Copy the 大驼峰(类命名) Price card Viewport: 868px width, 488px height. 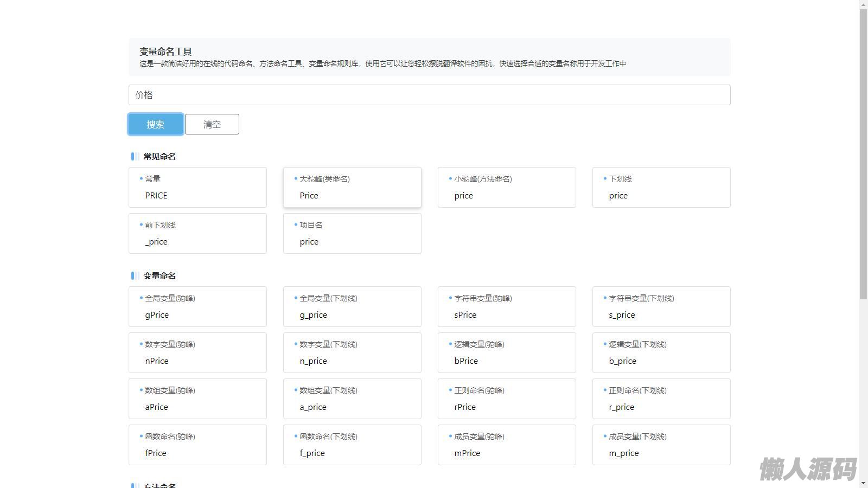coord(352,187)
